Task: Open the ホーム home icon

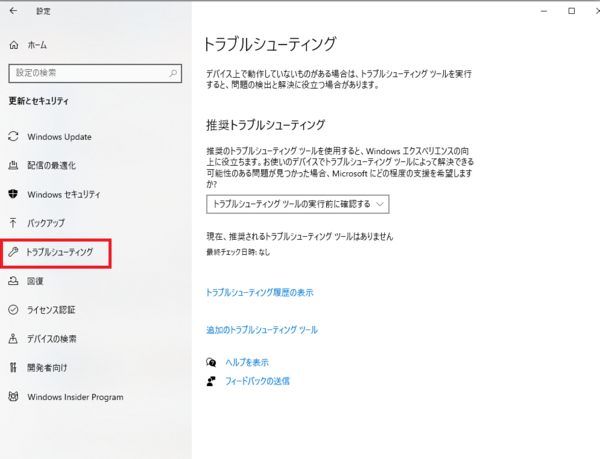Action: (x=14, y=45)
